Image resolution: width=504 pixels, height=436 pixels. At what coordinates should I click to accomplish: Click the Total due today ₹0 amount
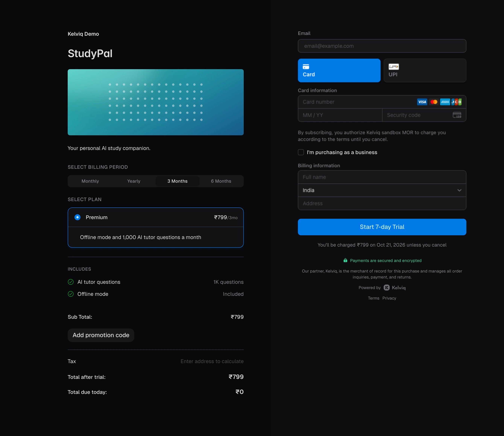point(240,392)
